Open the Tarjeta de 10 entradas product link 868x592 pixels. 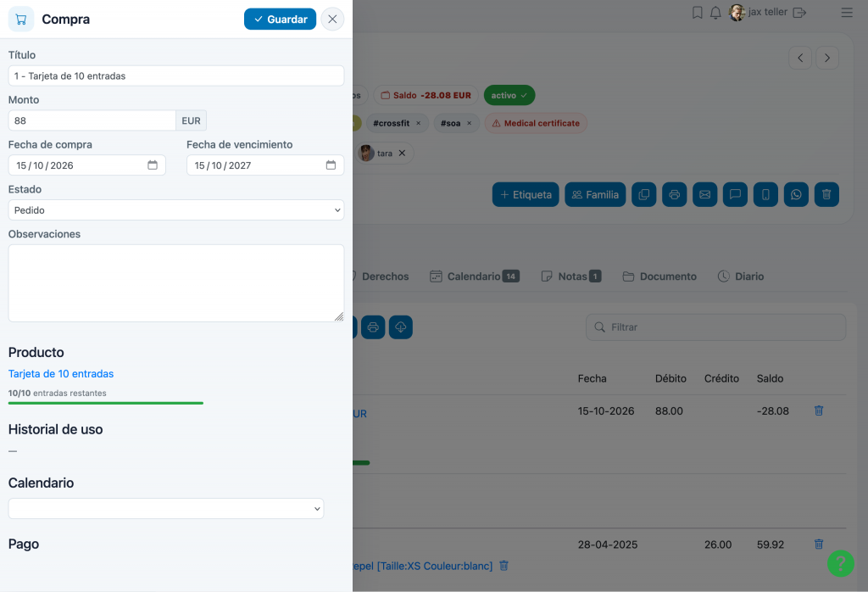tap(61, 374)
